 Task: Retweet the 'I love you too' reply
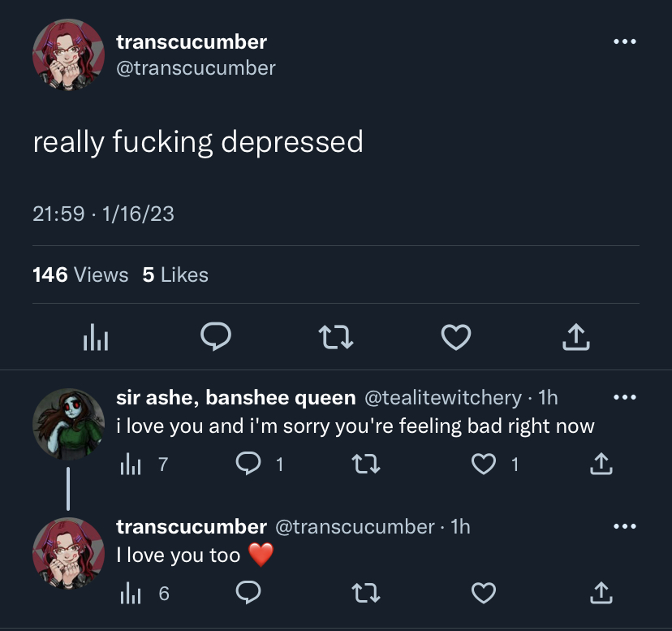click(x=365, y=594)
